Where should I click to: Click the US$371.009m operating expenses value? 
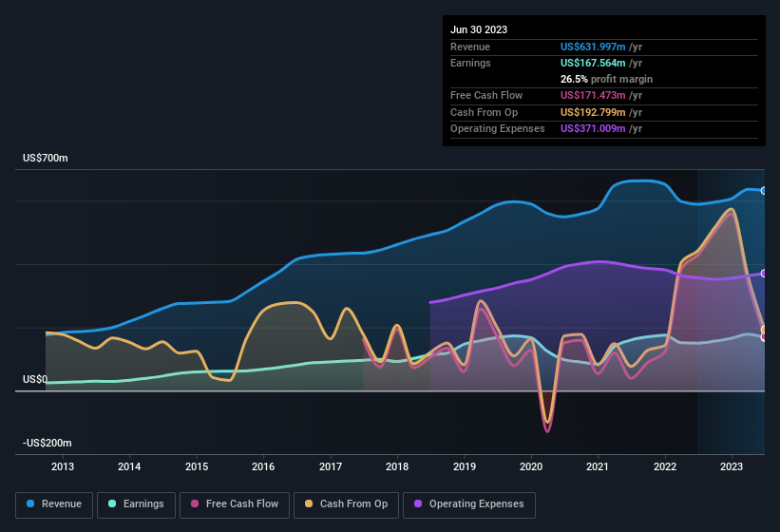tap(593, 129)
